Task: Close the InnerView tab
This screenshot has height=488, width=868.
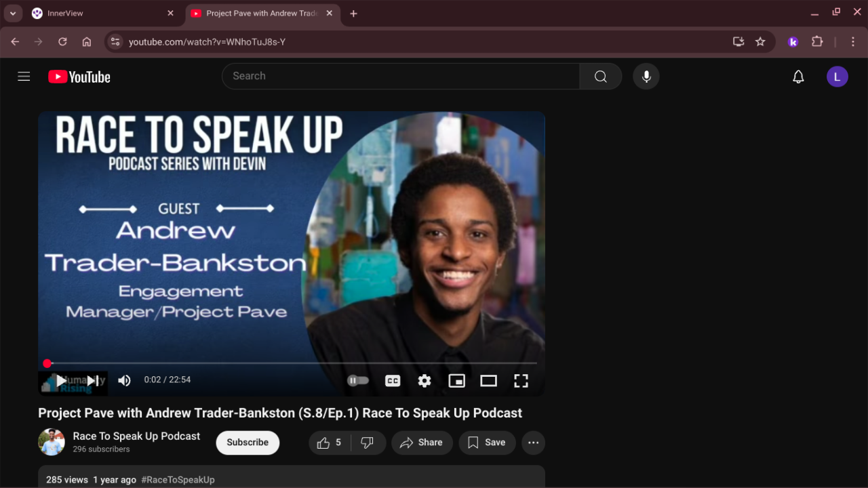Action: point(171,14)
